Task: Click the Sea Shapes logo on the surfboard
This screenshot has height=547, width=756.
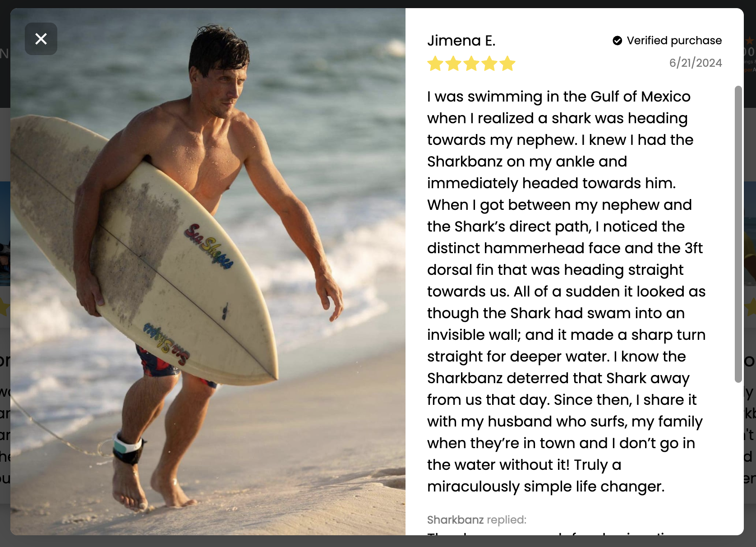Action: [x=209, y=246]
